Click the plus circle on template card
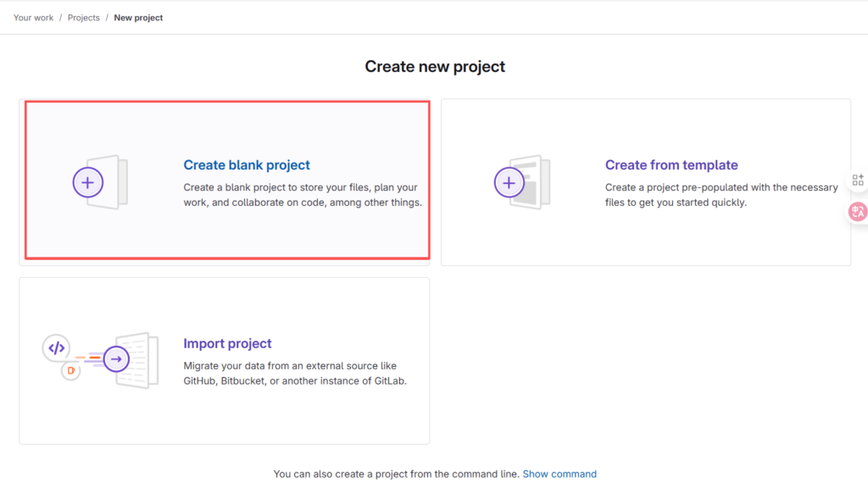Screen dimensions: 868x488 pos(509,182)
